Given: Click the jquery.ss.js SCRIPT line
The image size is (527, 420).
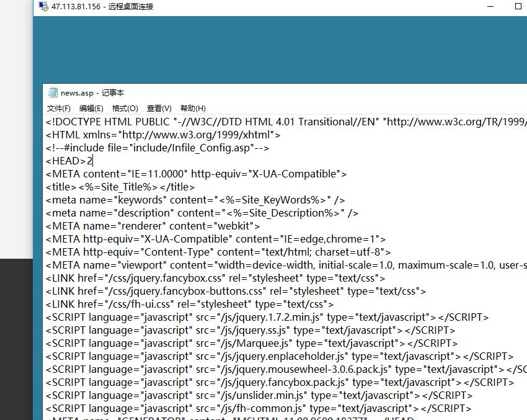Looking at the screenshot, I should tap(250, 331).
